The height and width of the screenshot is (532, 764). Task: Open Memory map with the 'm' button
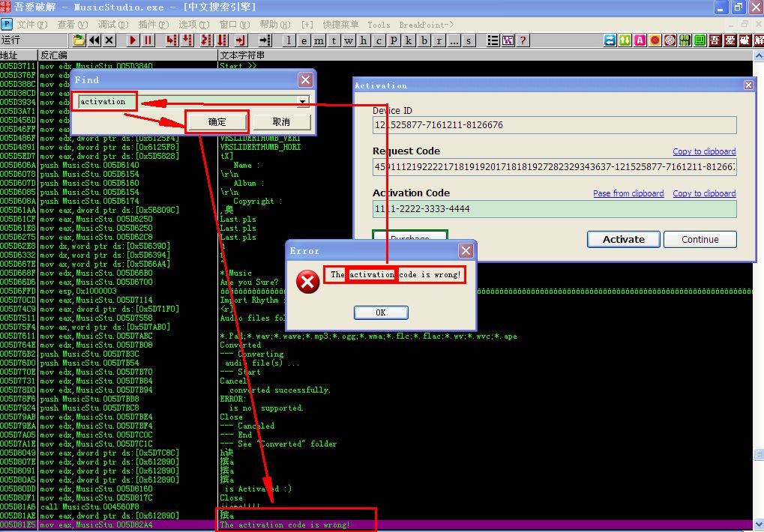pyautogui.click(x=319, y=40)
